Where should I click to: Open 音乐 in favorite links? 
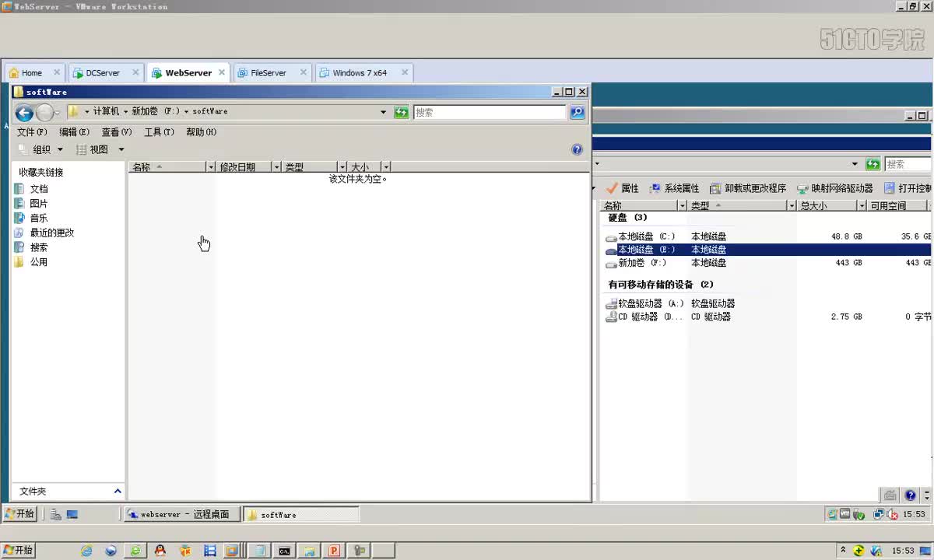[x=32, y=219]
